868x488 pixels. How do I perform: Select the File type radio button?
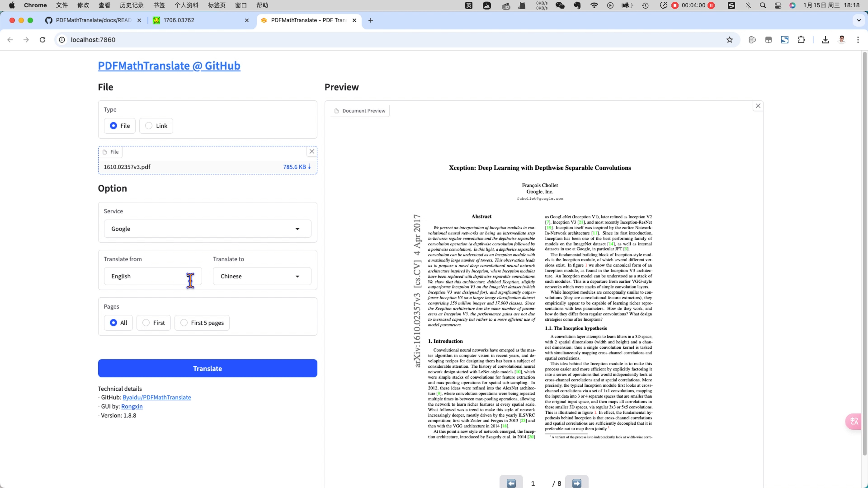point(120,126)
